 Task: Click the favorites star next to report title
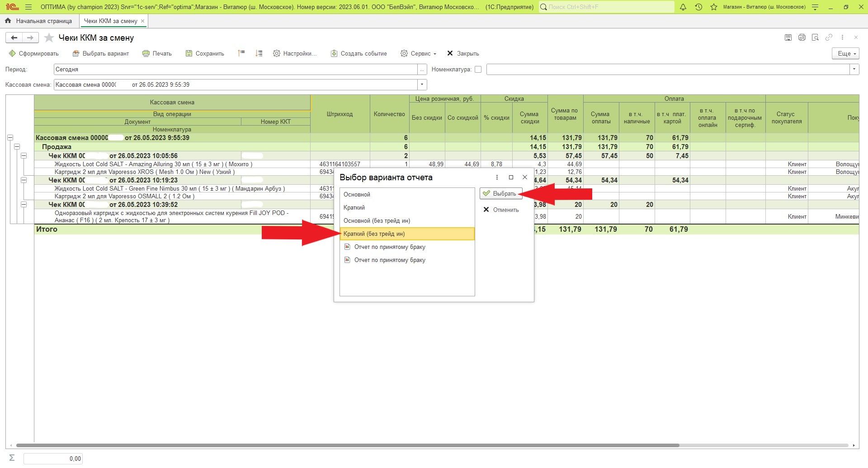(x=49, y=38)
